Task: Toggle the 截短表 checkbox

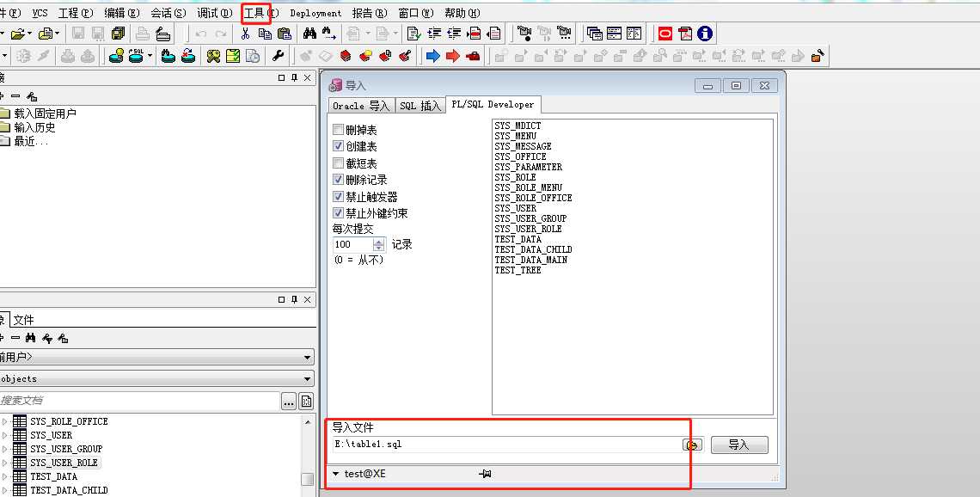Action: coord(338,163)
